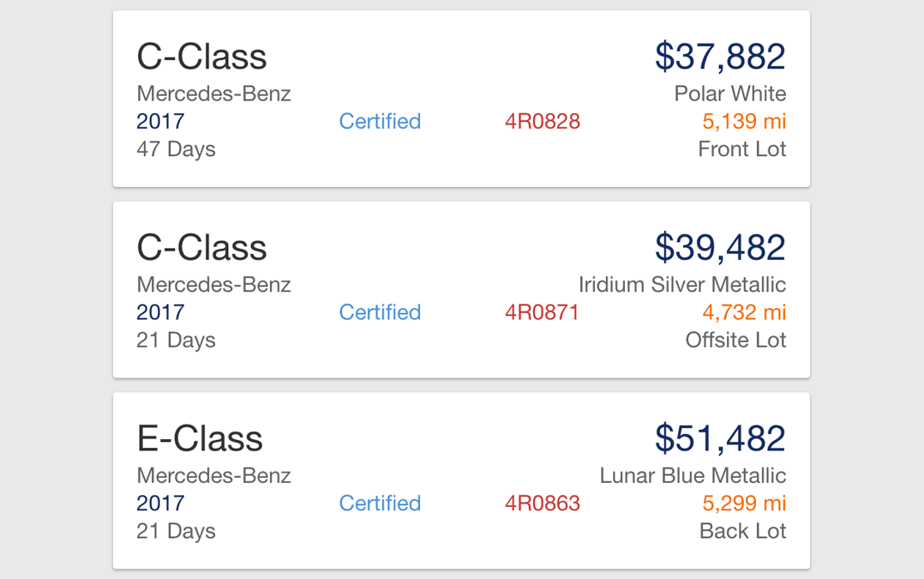Select the $39,482 price
Image resolution: width=924 pixels, height=579 pixels.
pos(720,248)
